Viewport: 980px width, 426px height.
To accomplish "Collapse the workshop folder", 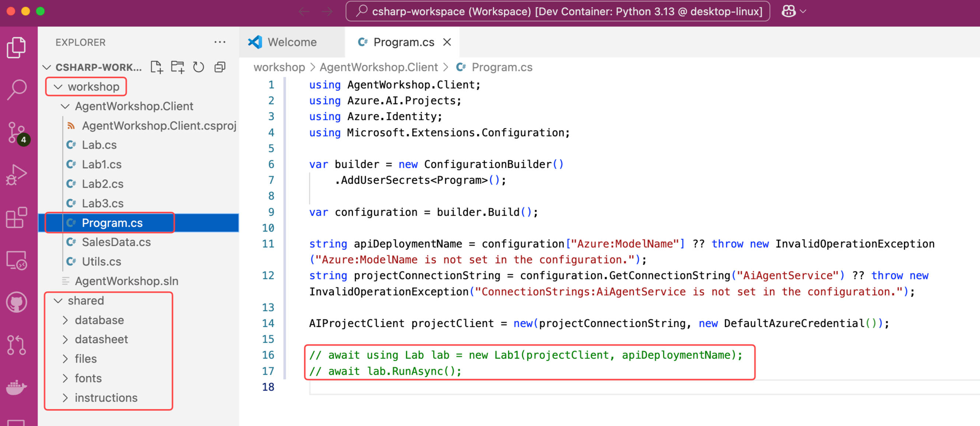I will [93, 87].
